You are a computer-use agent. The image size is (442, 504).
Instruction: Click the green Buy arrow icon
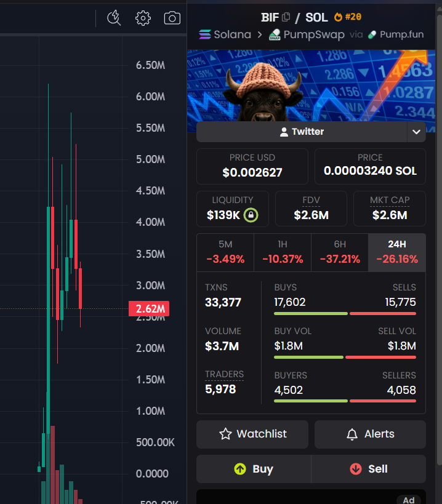pyautogui.click(x=240, y=469)
